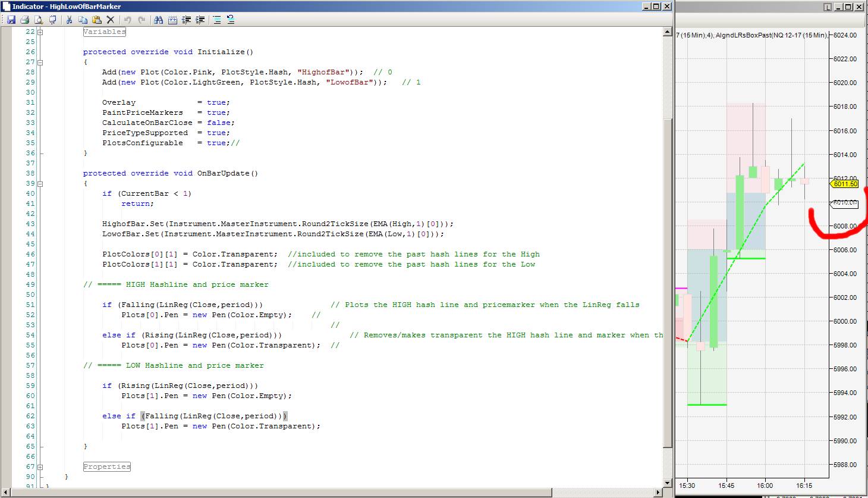Image resolution: width=868 pixels, height=498 pixels.
Task: Copy selected code with the copy icon
Action: click(83, 20)
